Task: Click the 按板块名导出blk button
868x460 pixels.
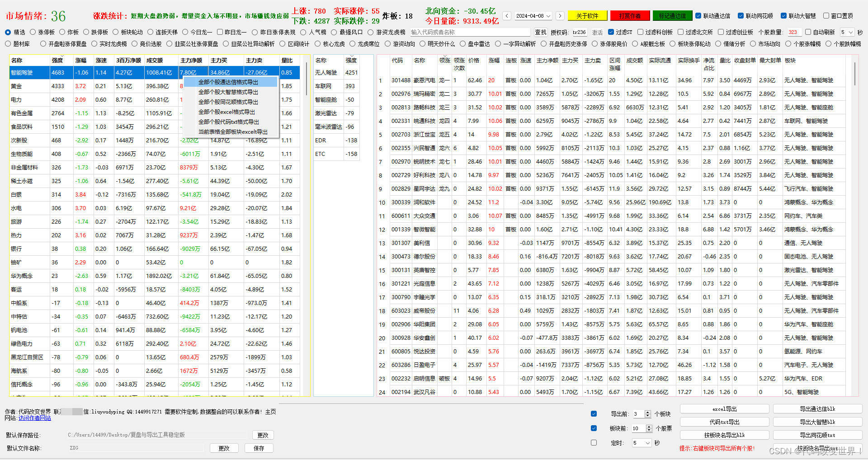Action: point(724,435)
